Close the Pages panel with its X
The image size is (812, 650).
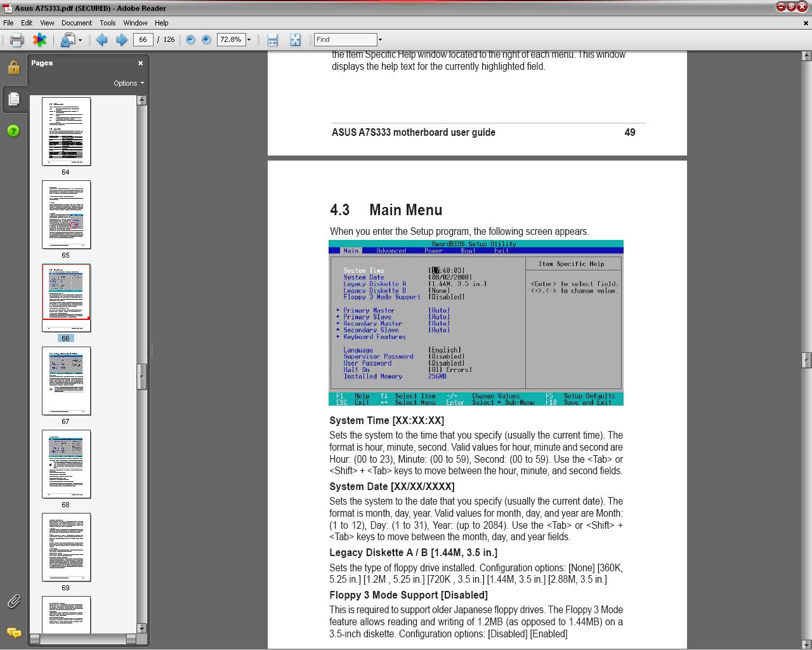pyautogui.click(x=140, y=63)
